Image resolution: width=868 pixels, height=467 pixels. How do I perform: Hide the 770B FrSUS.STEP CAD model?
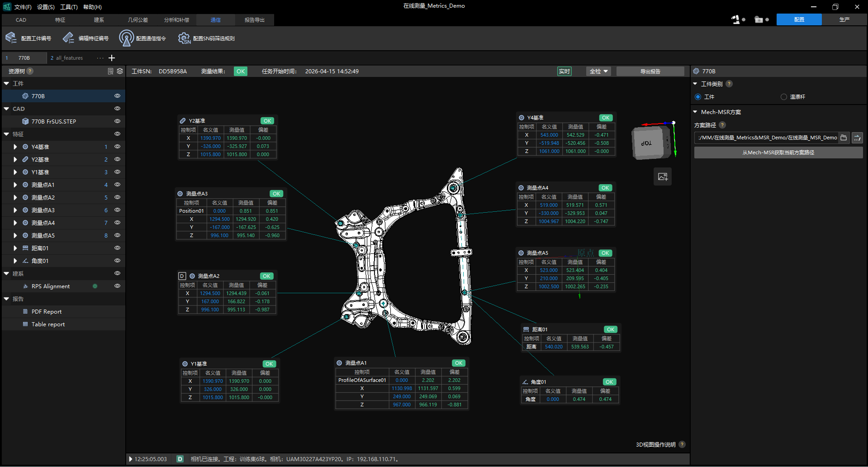tap(117, 121)
